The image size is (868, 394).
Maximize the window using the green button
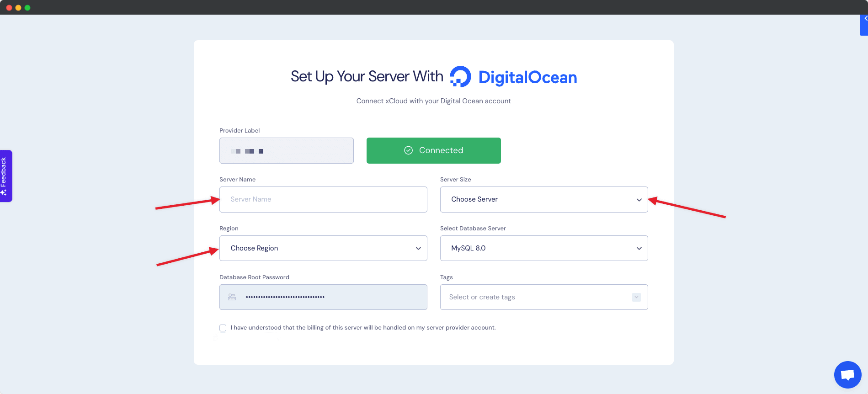click(x=27, y=8)
